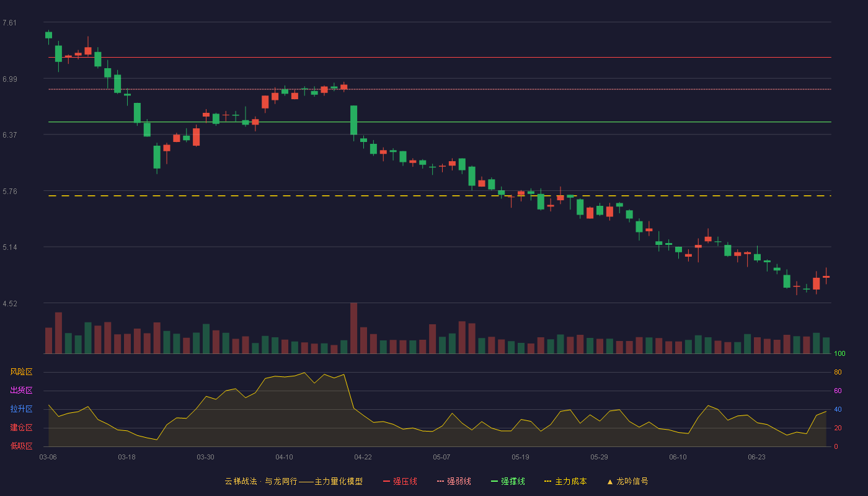Click the 5.76 price axis label
868x496 pixels.
point(9,192)
